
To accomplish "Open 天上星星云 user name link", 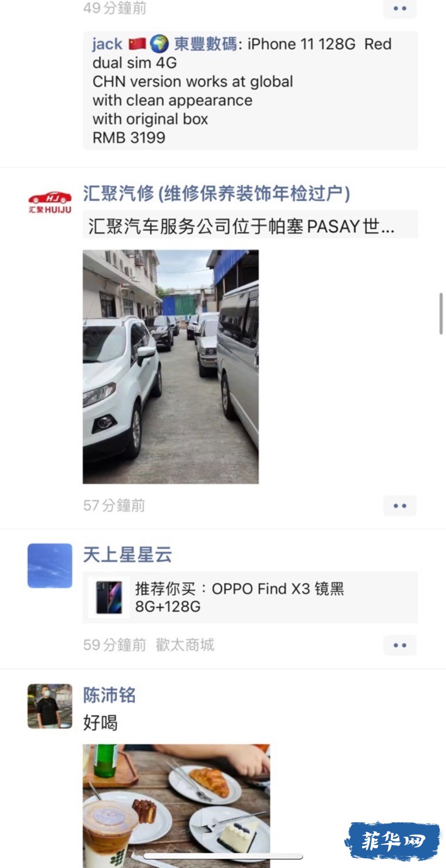I will 127,555.
